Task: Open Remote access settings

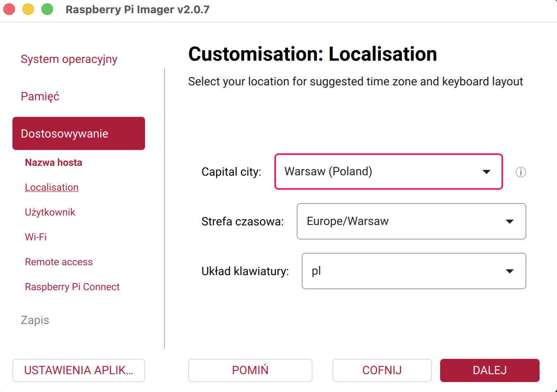Action: (x=59, y=262)
